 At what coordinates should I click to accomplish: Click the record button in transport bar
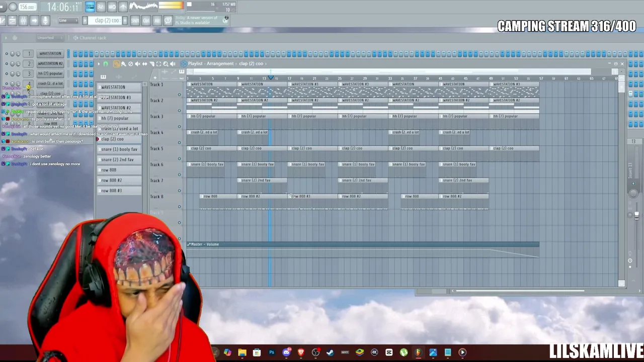tap(13, 7)
